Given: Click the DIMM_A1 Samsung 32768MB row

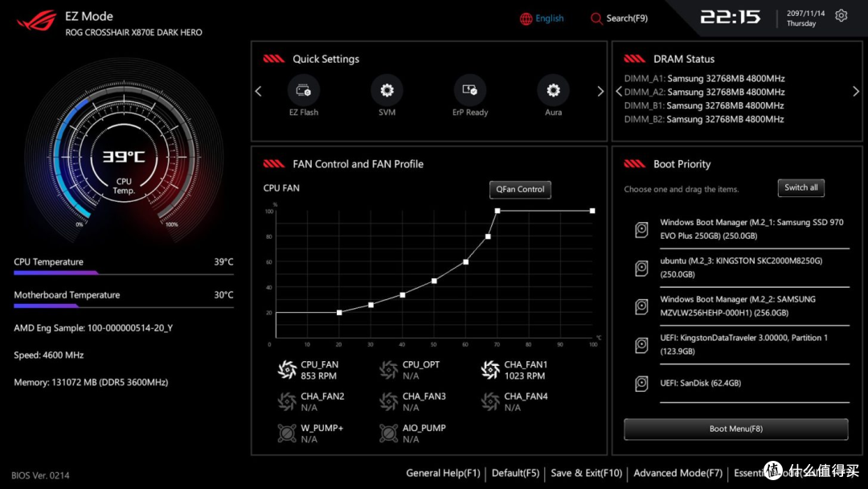Looking at the screenshot, I should 704,79.
